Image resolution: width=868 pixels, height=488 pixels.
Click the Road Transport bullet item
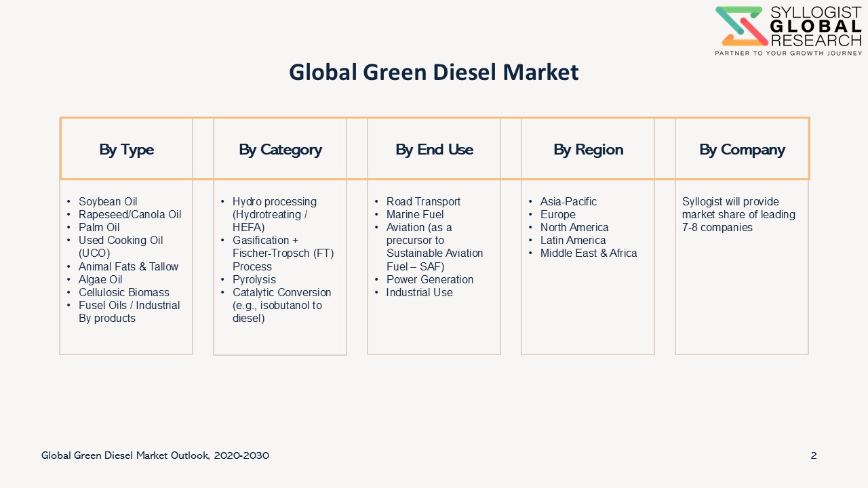click(x=423, y=201)
